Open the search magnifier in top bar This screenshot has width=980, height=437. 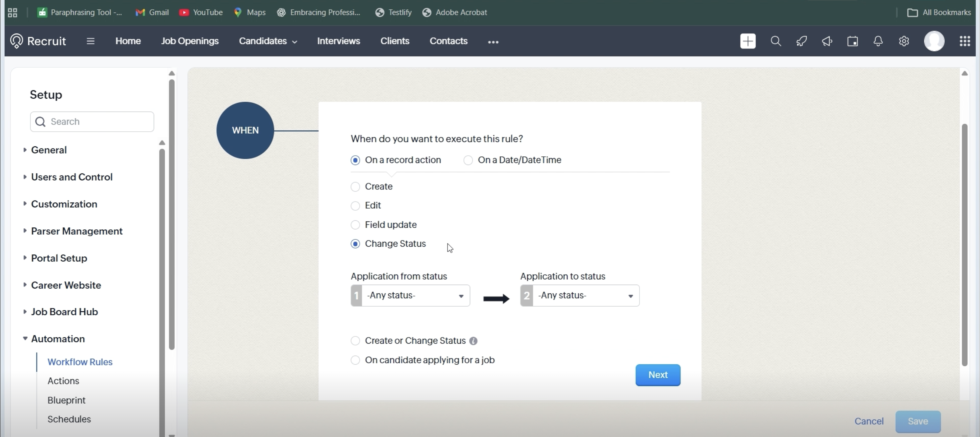(x=776, y=41)
